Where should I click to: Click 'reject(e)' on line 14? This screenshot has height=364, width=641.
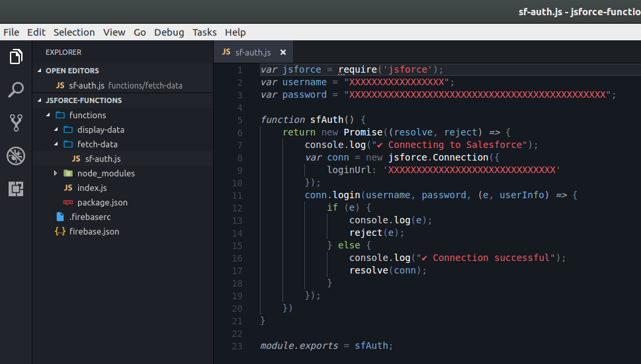click(x=374, y=233)
